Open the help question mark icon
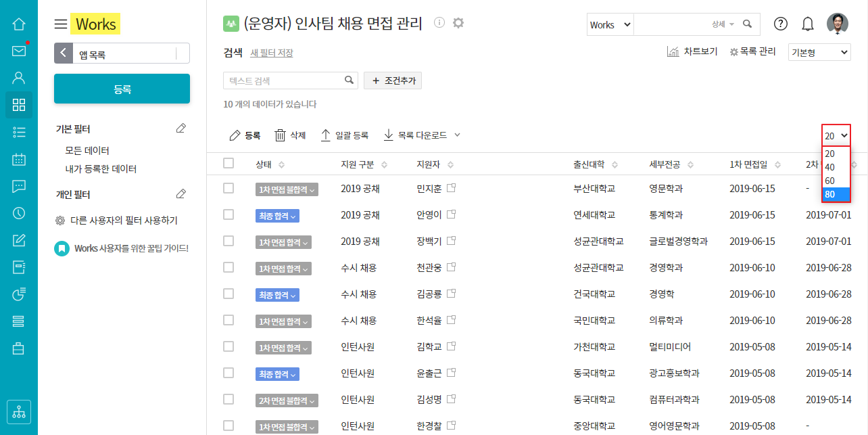The image size is (868, 435). tap(781, 24)
